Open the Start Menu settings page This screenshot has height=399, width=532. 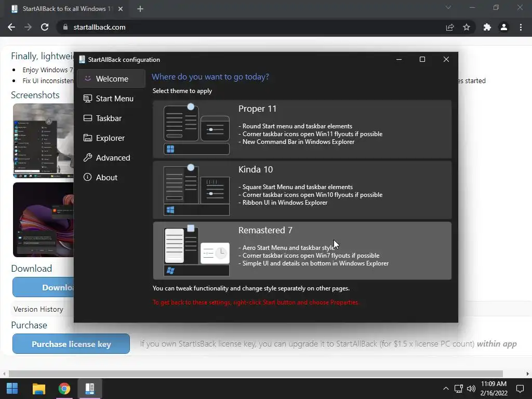point(111,98)
